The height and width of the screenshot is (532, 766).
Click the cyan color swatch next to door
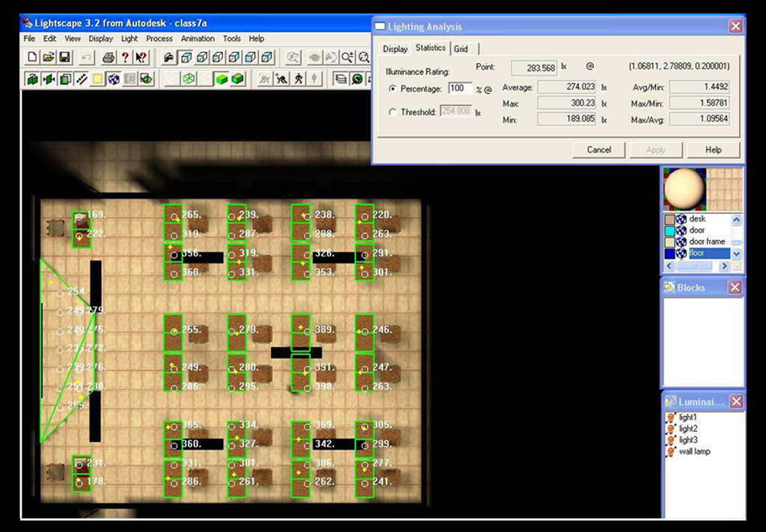(x=670, y=230)
